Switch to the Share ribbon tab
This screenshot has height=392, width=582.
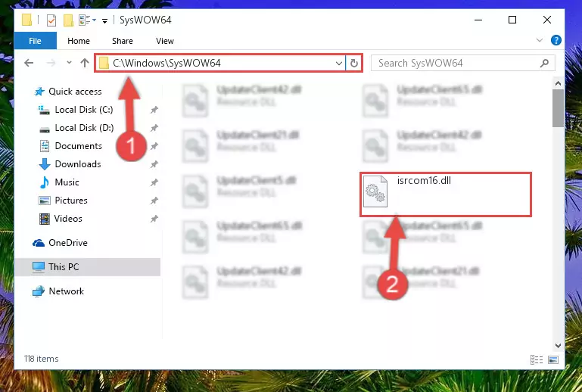pyautogui.click(x=123, y=41)
